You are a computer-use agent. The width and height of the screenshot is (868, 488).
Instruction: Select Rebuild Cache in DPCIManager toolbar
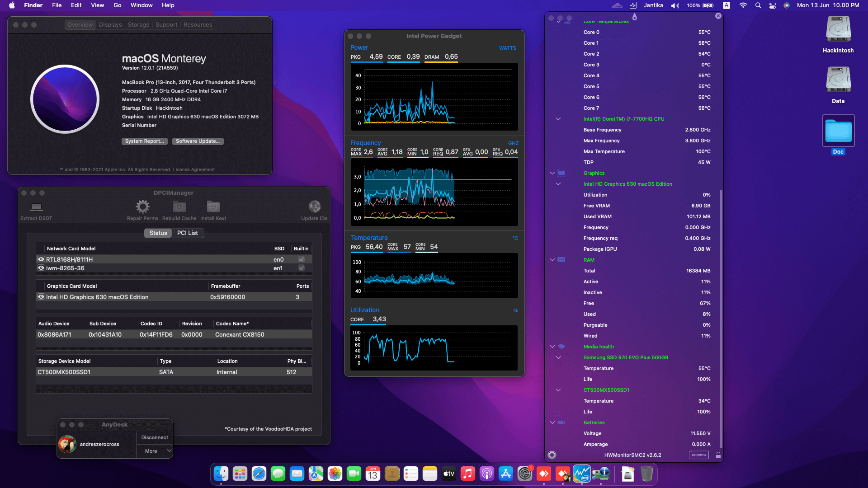point(179,209)
